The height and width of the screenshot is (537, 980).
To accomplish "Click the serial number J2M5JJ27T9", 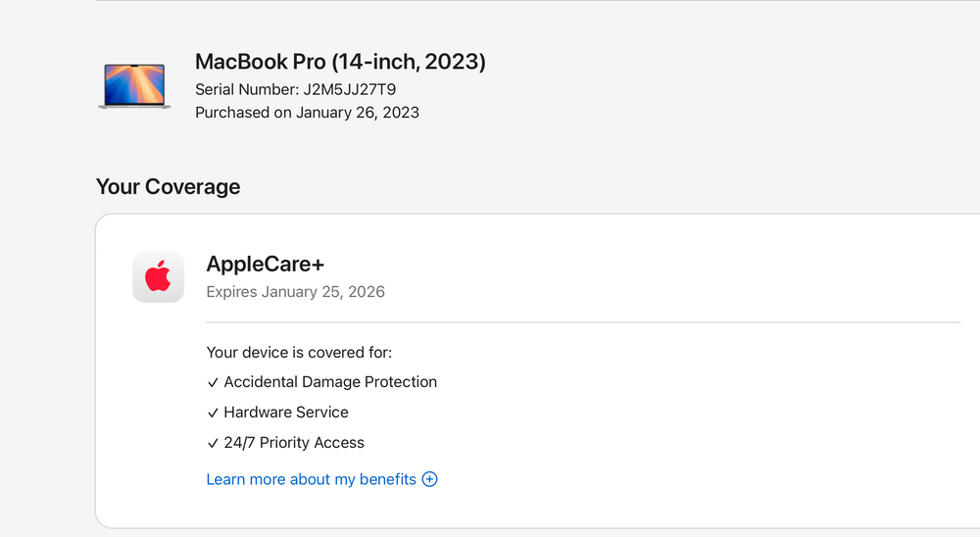I will tap(349, 89).
